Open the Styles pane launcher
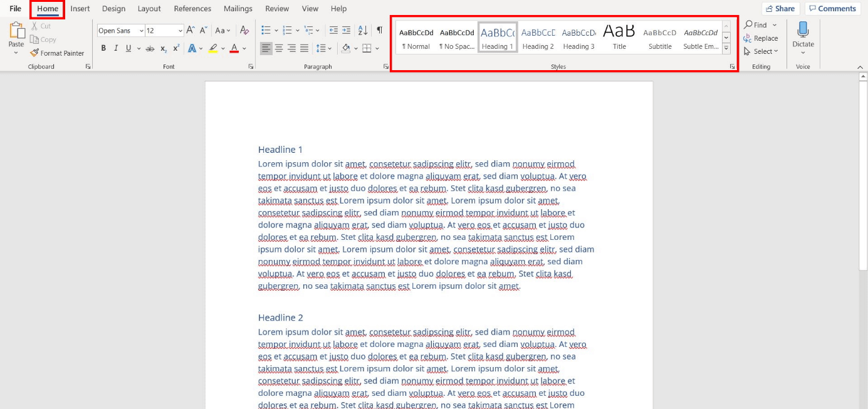The image size is (868, 409). (731, 66)
